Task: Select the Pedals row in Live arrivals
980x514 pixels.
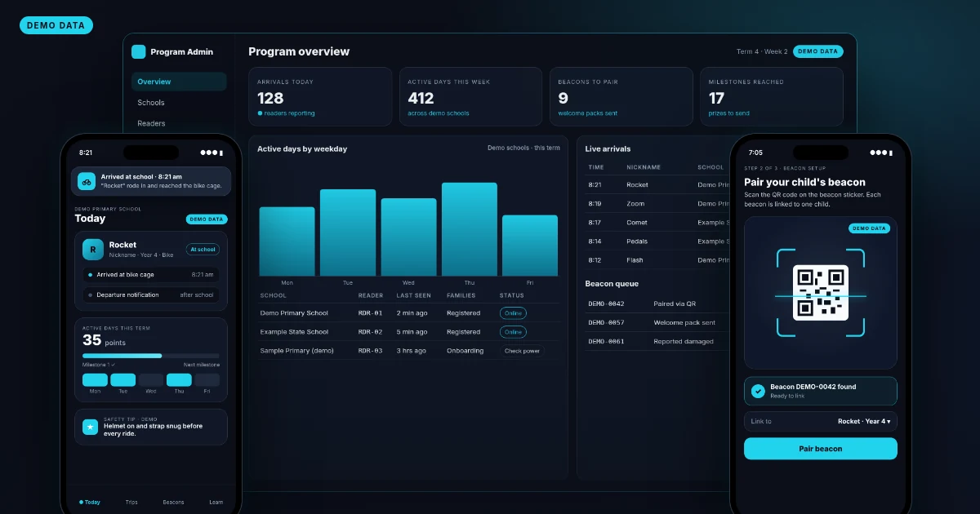Action: 657,241
